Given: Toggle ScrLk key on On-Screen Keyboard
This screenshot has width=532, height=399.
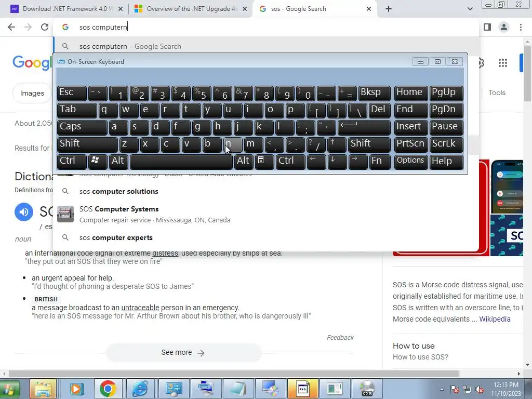Looking at the screenshot, I should [446, 144].
